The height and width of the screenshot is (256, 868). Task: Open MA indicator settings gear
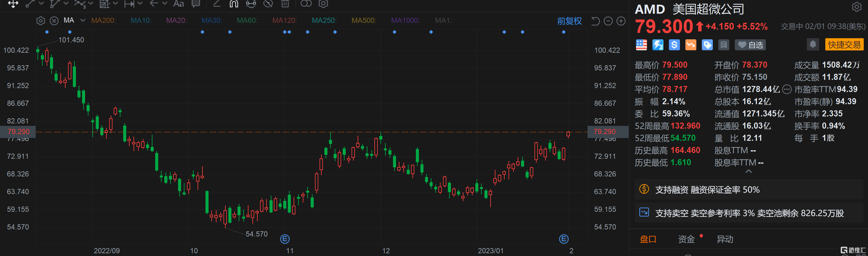click(41, 21)
